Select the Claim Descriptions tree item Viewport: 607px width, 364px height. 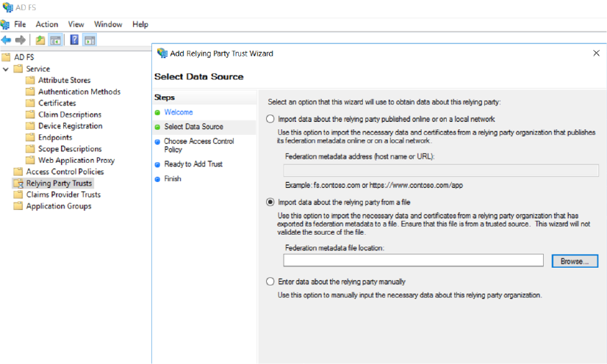70,114
